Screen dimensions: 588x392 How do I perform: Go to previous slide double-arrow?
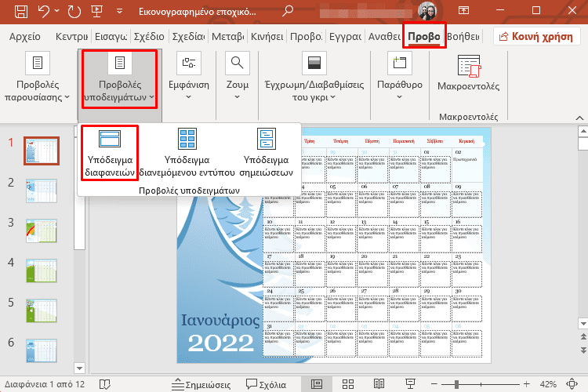(583, 336)
